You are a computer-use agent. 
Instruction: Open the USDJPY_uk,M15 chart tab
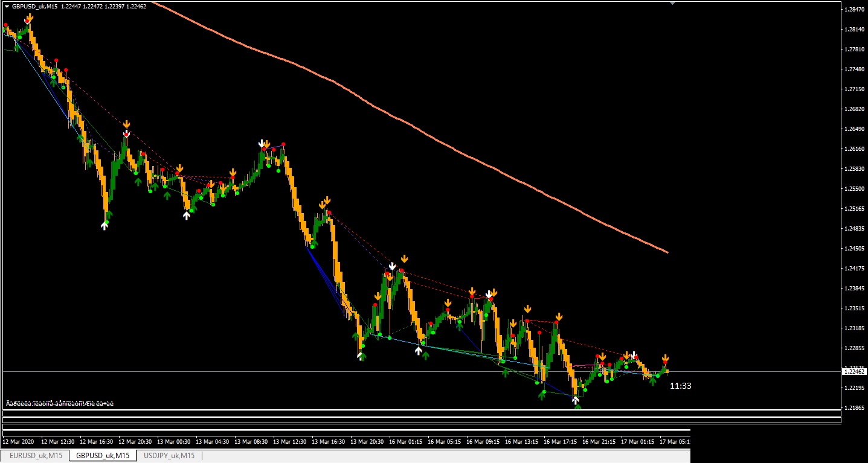[169, 455]
